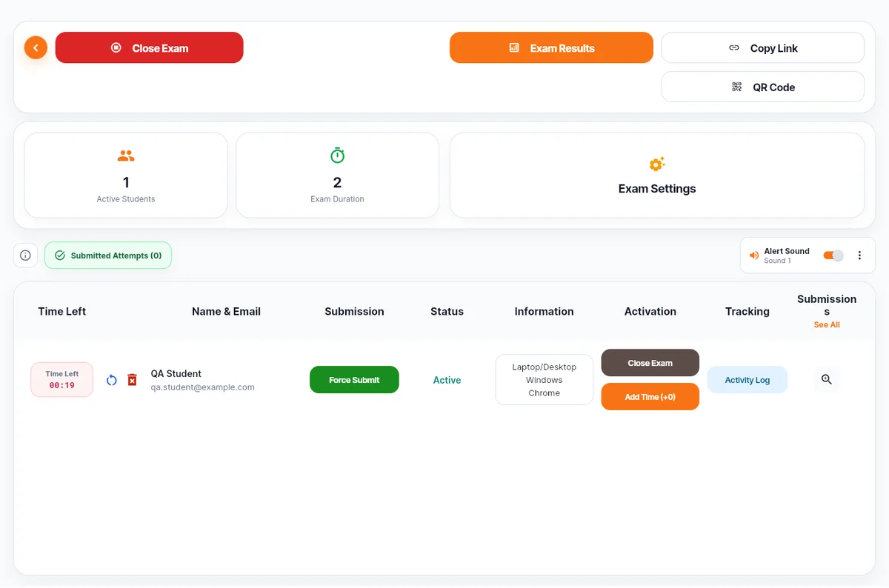This screenshot has height=588, width=889.
Task: Click the Laptop/Desktop Windows Chrome info box
Action: tap(544, 380)
